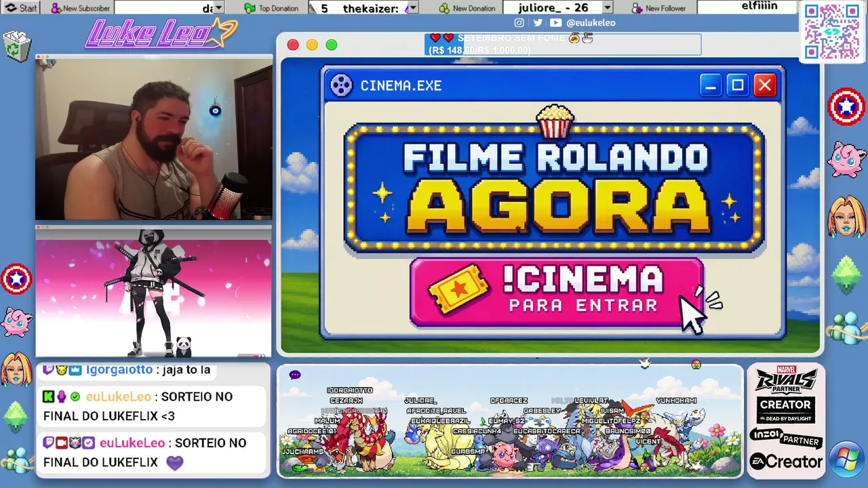Click the MSN buddies icon on the right edge
This screenshot has height=488, width=868.
click(x=846, y=327)
